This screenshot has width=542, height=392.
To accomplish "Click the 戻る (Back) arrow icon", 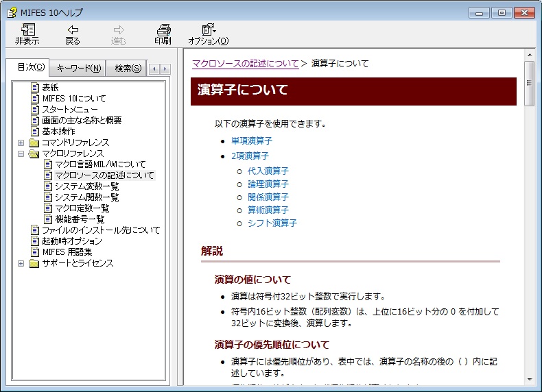I will pos(73,29).
